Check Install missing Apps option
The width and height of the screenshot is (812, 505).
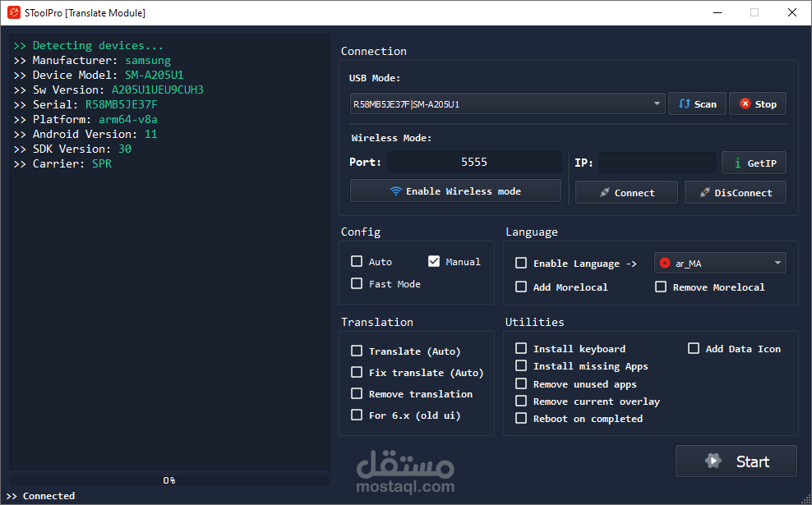521,365
